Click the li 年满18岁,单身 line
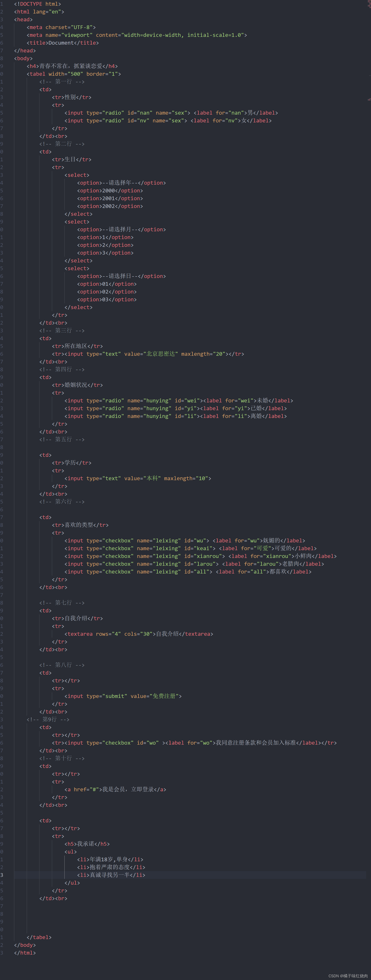Viewport: 371px width, 980px height. tap(110, 859)
